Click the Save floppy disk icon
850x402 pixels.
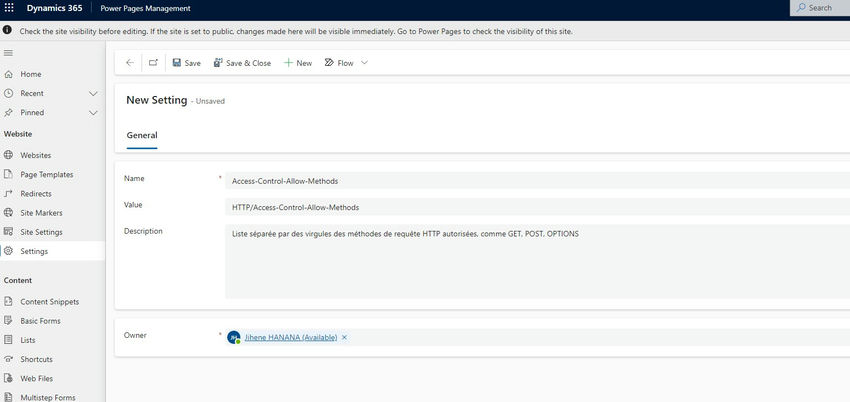click(x=177, y=63)
